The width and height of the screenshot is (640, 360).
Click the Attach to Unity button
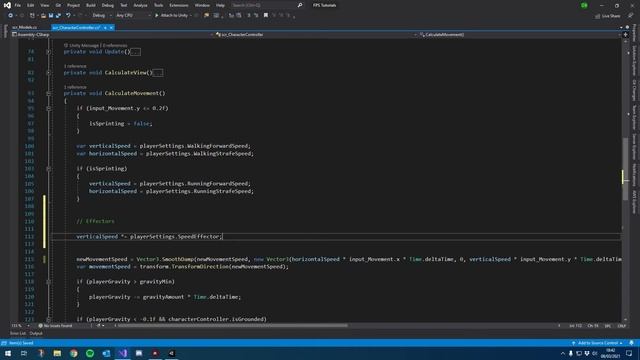(x=171, y=16)
